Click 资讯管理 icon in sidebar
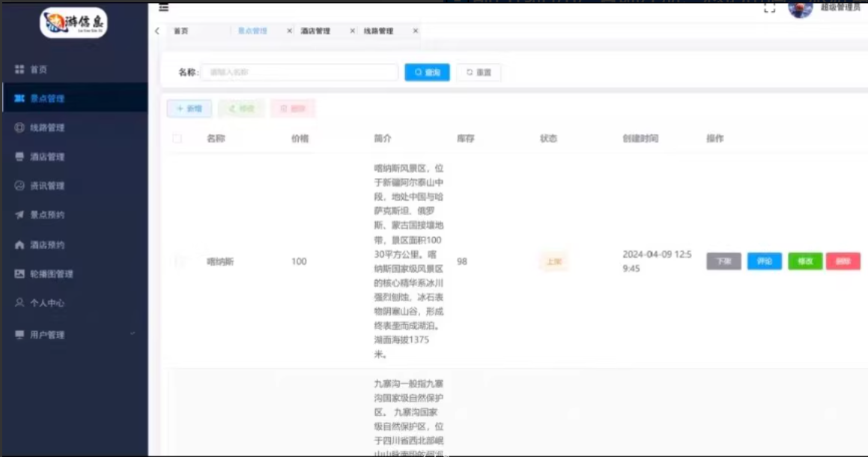Screen dimensions: 868x457 coord(19,186)
